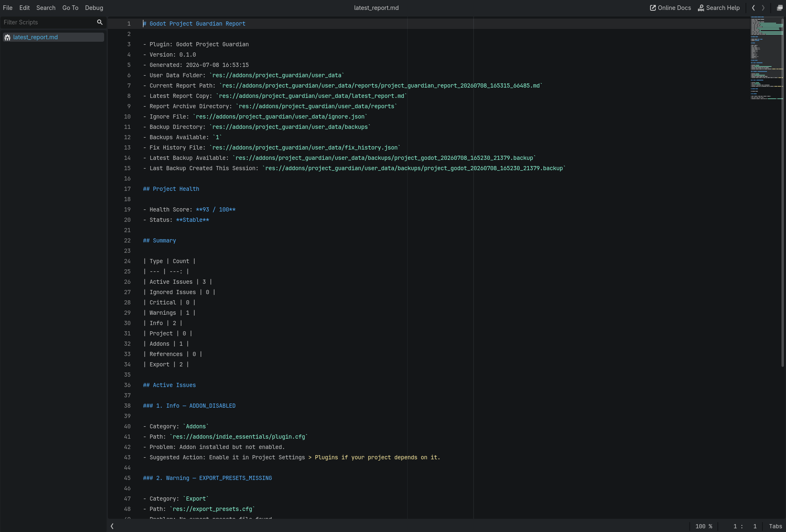The image size is (786, 532).
Task: Open the Debug menu
Action: [94, 8]
